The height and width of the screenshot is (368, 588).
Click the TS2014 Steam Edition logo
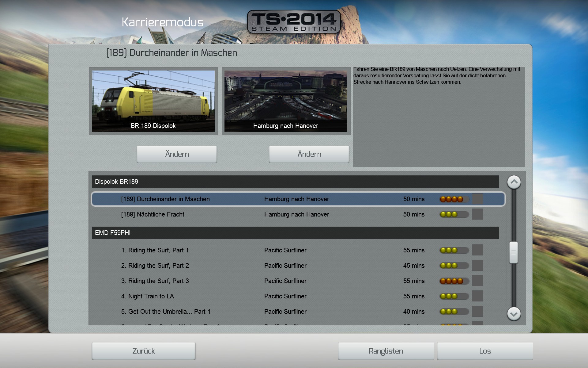point(294,21)
